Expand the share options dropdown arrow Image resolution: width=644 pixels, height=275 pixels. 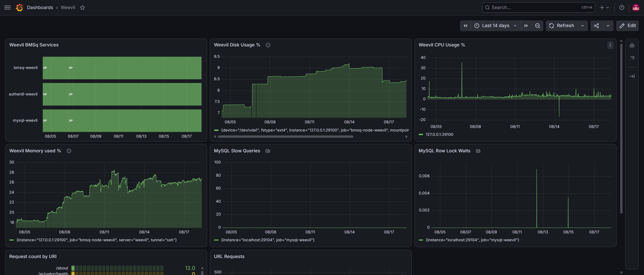point(608,26)
